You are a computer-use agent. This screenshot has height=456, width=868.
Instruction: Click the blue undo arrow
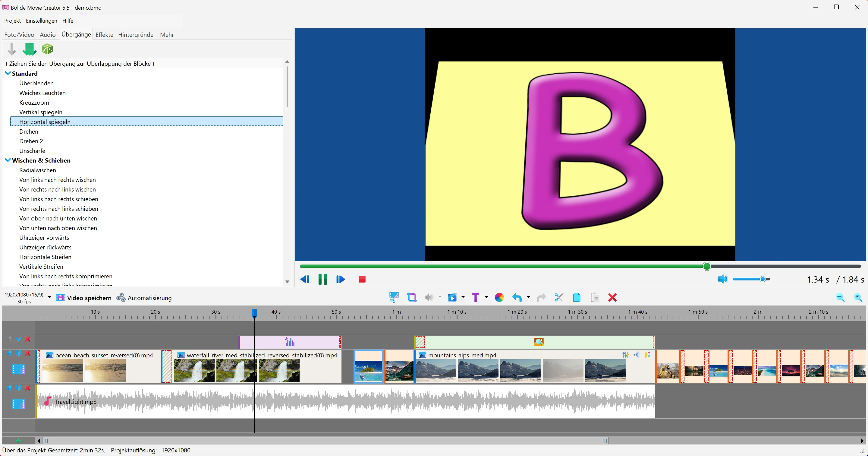coord(517,297)
